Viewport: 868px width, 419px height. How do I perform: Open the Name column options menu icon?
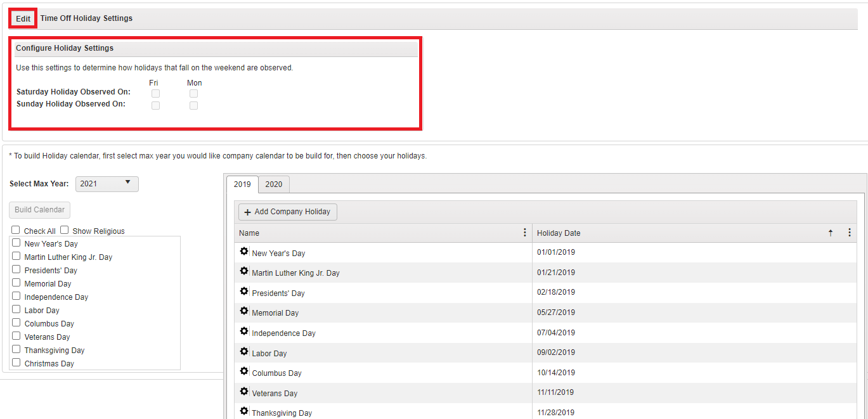pos(524,233)
